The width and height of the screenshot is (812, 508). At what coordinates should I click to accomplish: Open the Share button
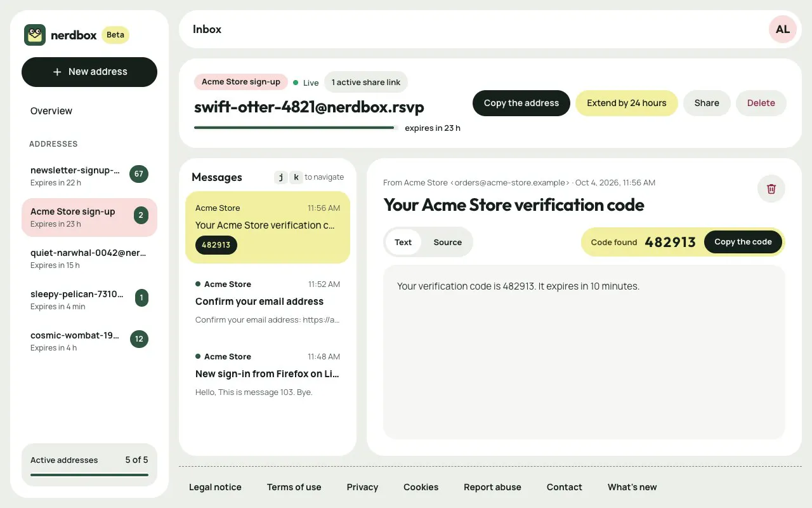click(x=707, y=103)
